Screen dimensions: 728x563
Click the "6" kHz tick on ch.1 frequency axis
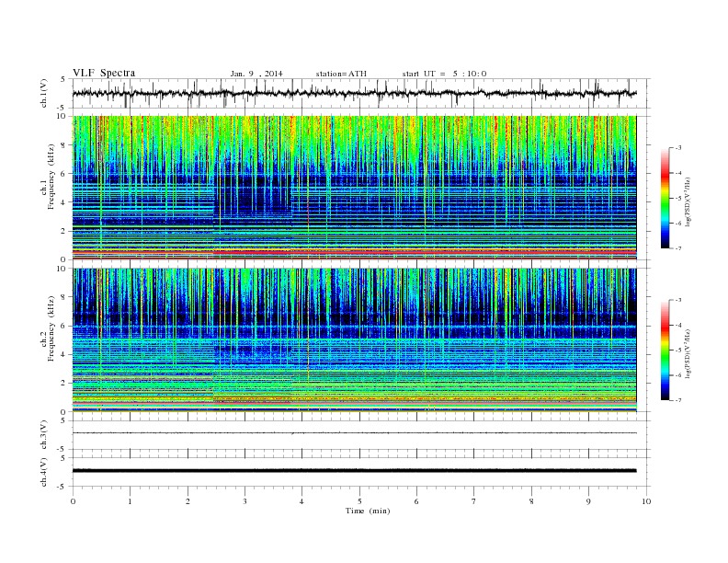63,174
